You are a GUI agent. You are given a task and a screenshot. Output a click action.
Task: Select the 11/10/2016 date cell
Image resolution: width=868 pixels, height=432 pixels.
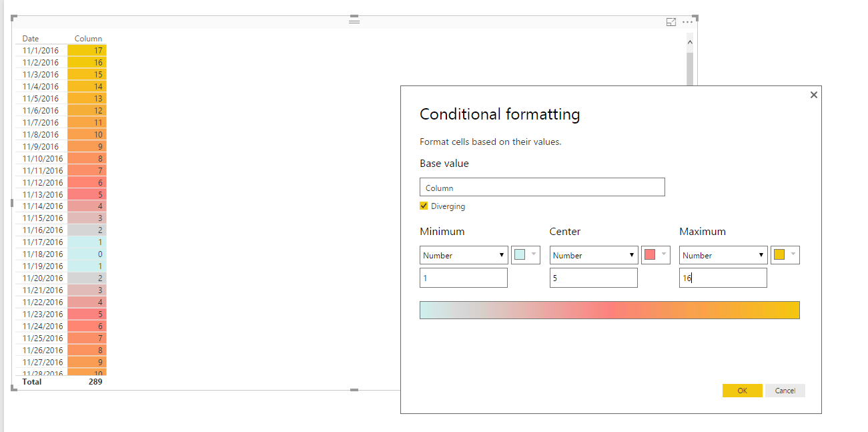43,159
